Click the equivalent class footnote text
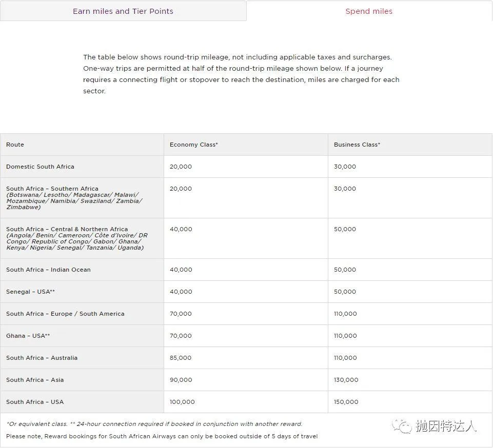The width and height of the screenshot is (493, 448). [x=154, y=424]
